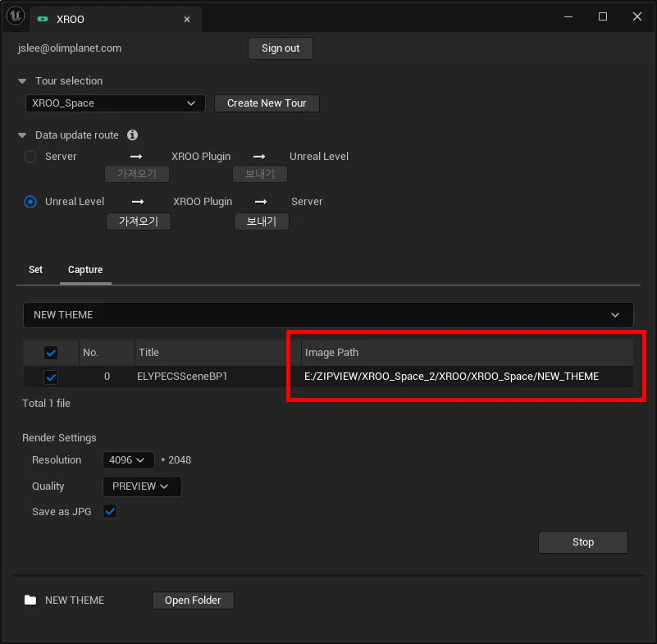Click the active 가져오기 button under Unreal Level
This screenshot has width=657, height=644.
[x=139, y=222]
